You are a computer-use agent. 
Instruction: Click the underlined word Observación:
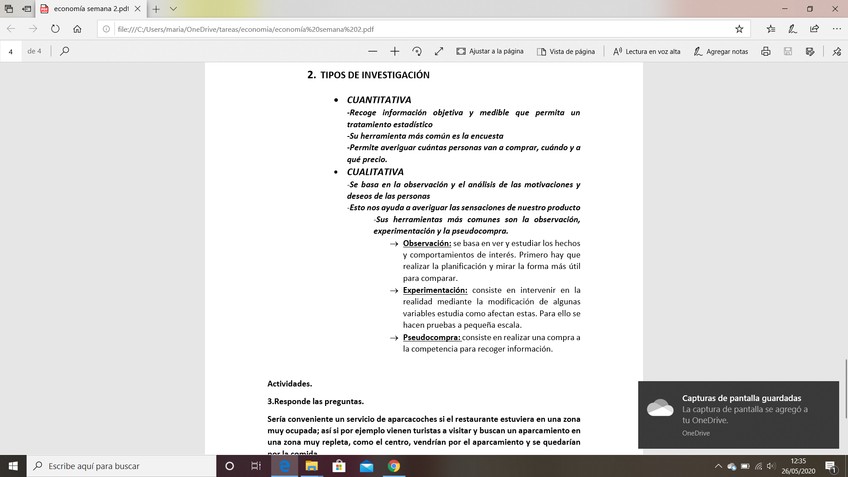tap(427, 243)
